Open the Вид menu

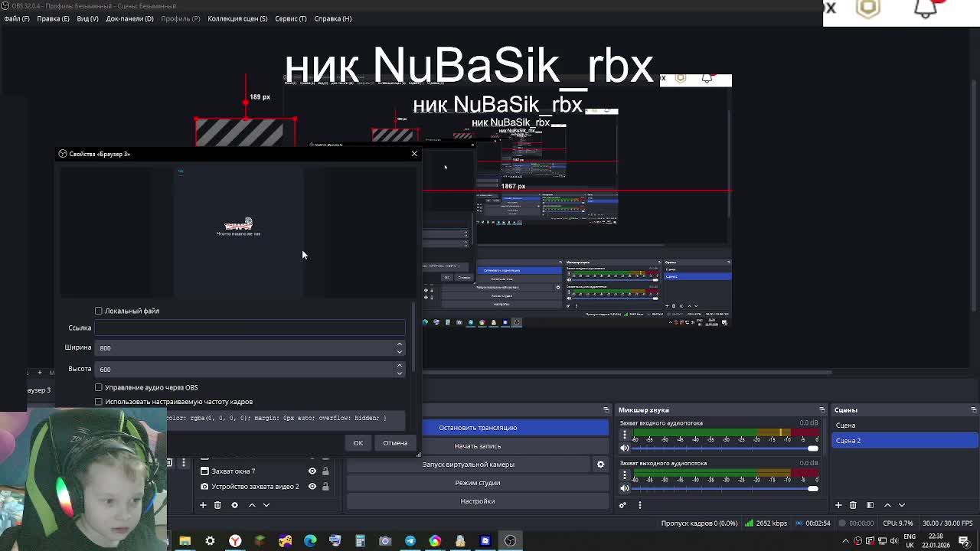87,18
